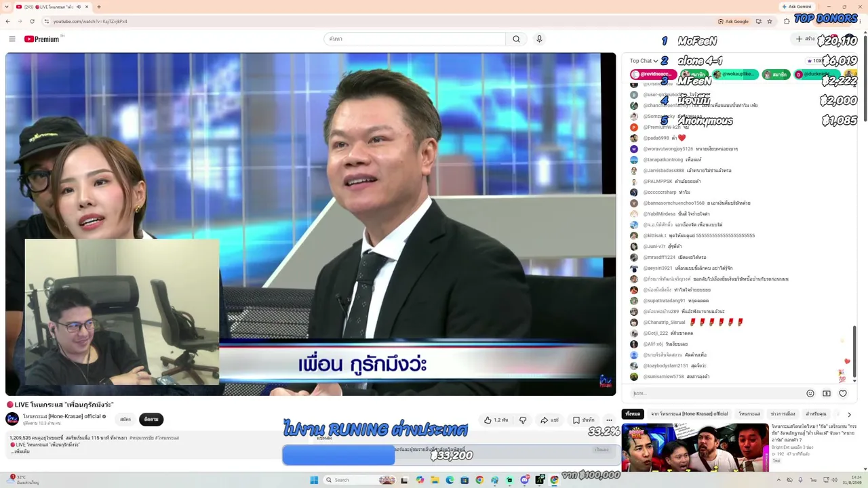Click chat user @PALMPPSK
The image size is (868, 488).
pos(658,182)
